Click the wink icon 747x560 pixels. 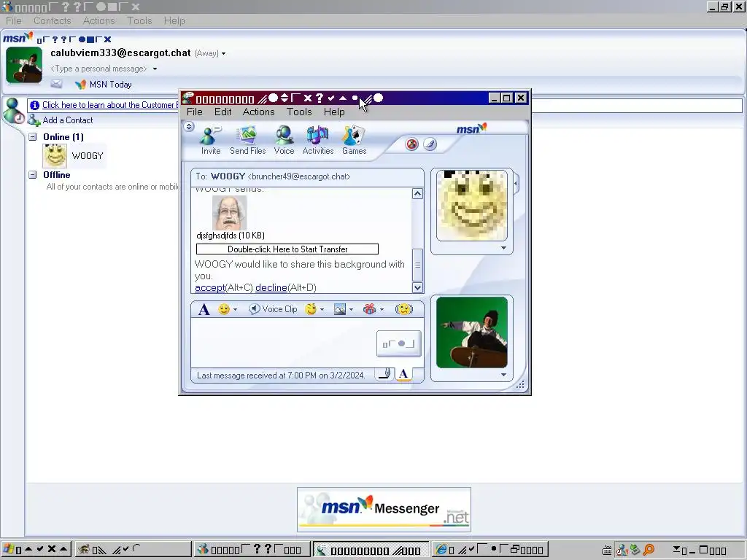pyautogui.click(x=311, y=309)
